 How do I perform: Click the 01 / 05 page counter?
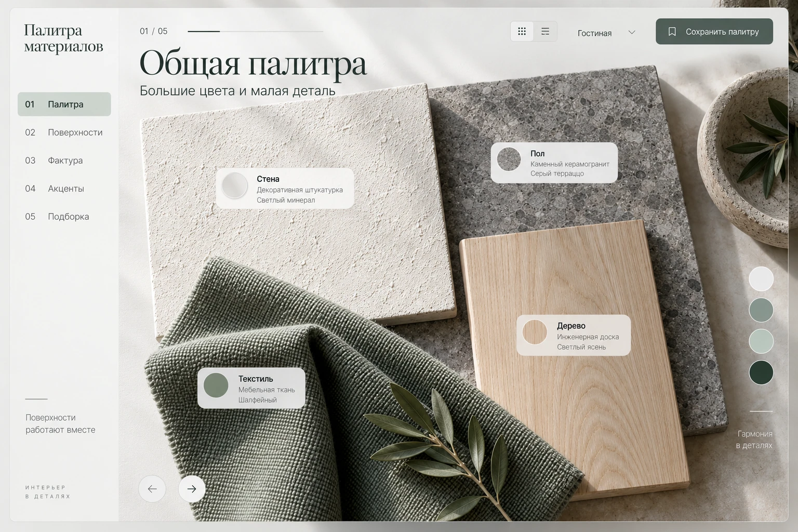tap(154, 31)
